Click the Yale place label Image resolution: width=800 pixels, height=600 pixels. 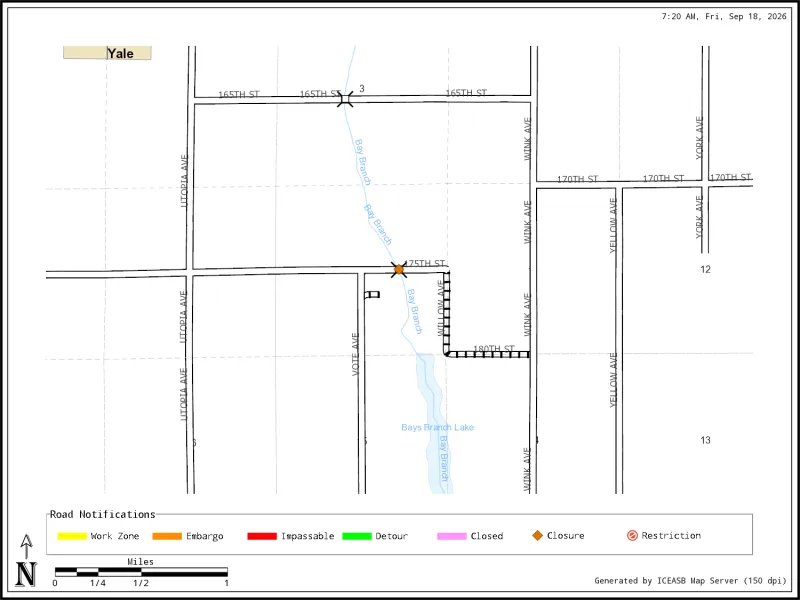pyautogui.click(x=120, y=53)
